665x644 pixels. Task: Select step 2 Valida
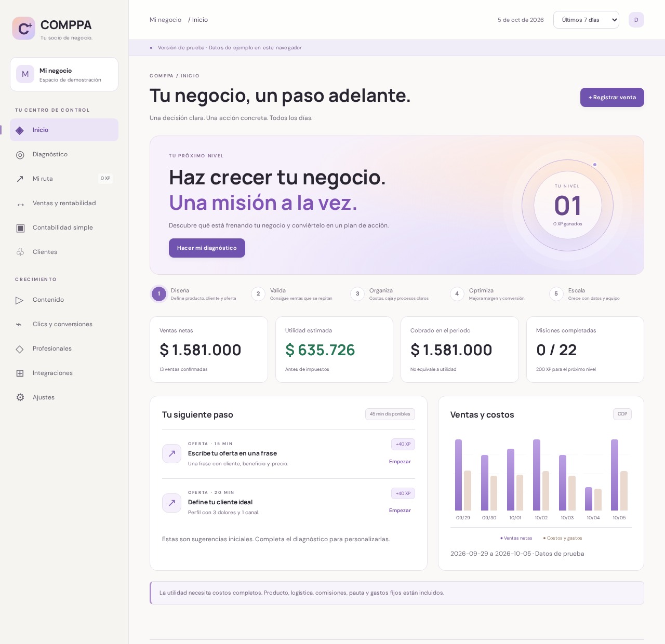pyautogui.click(x=292, y=294)
